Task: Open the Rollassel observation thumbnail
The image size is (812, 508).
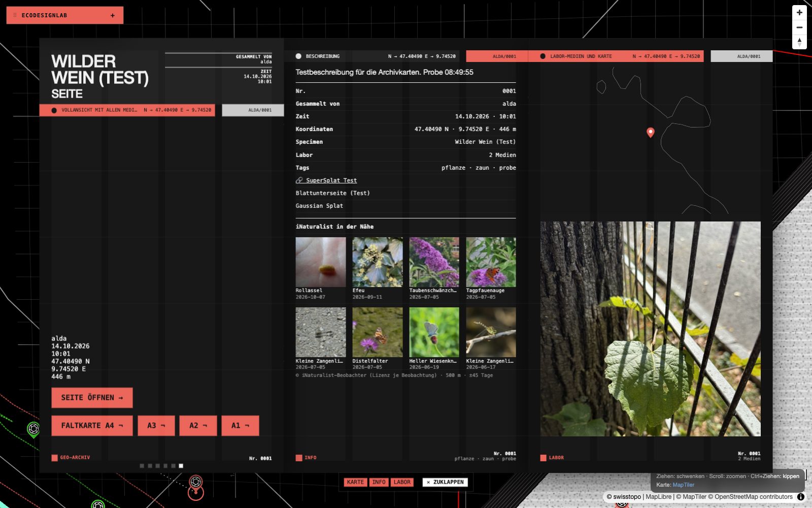Action: tap(321, 262)
